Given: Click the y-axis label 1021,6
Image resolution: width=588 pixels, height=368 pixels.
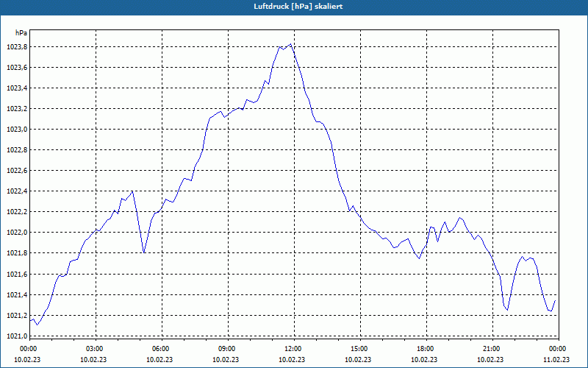Looking at the screenshot, I should pos(17,275).
